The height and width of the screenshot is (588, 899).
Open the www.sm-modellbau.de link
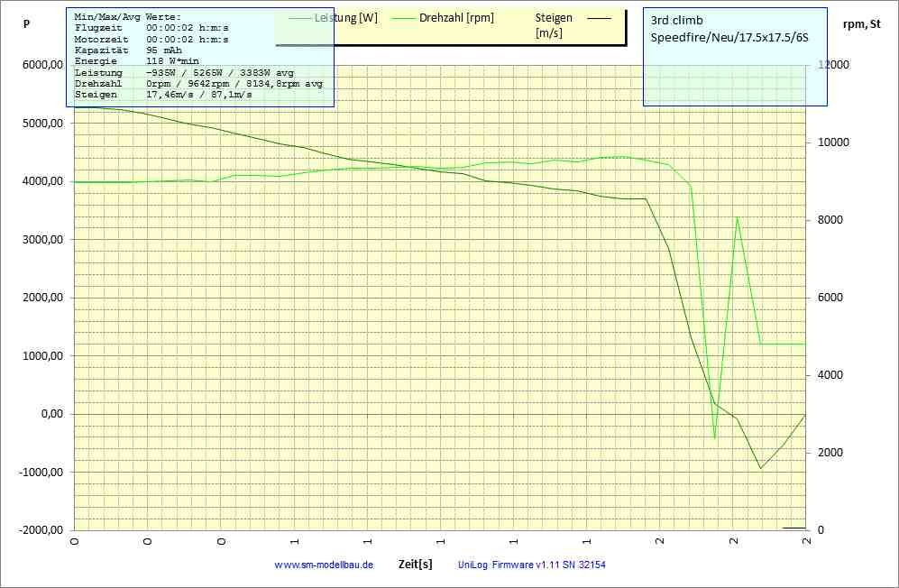[x=323, y=565]
